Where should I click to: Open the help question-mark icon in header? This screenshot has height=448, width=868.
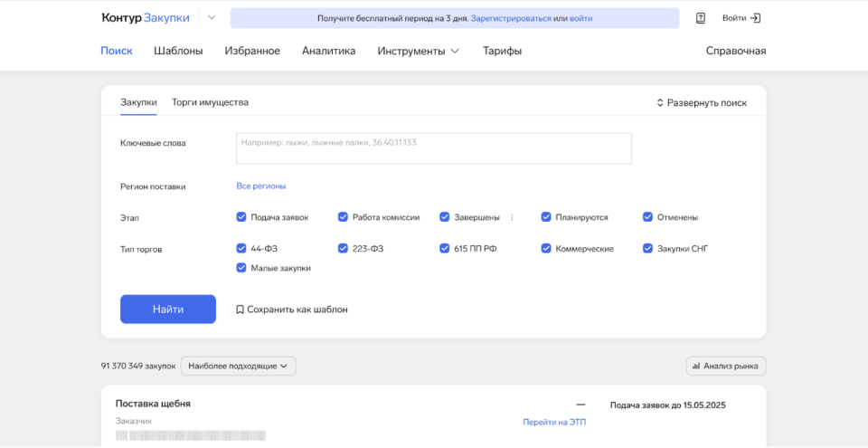(701, 18)
